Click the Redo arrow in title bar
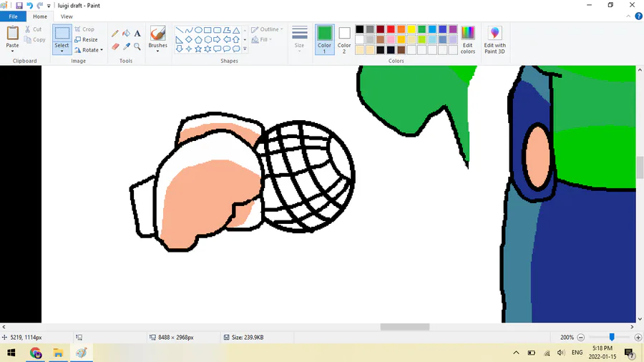Image resolution: width=644 pixels, height=362 pixels. point(40,5)
